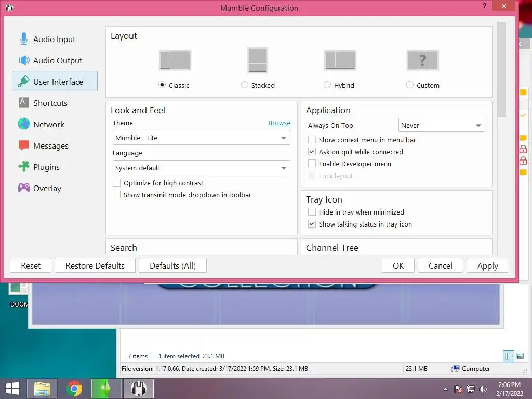Click the Apply button
This screenshot has height=399, width=532.
487,265
